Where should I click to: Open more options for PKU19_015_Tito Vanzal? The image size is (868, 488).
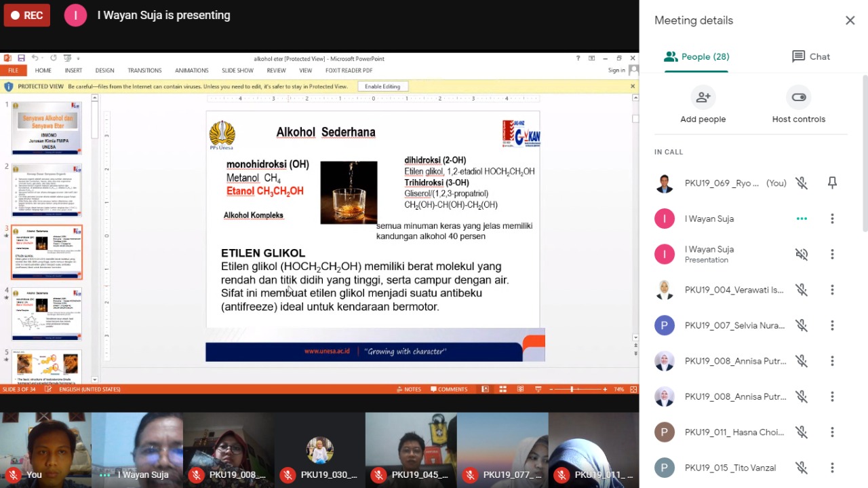(832, 468)
